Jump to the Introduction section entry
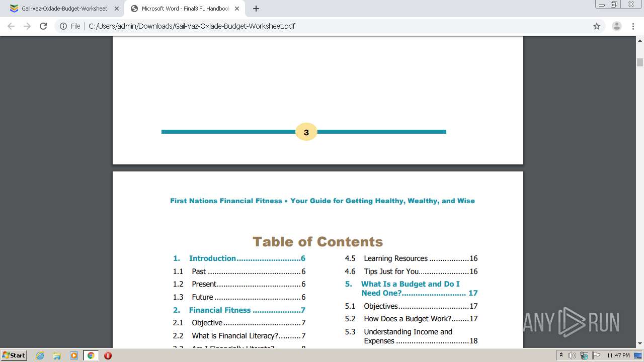Screen dimensions: 644x362 [239, 258]
